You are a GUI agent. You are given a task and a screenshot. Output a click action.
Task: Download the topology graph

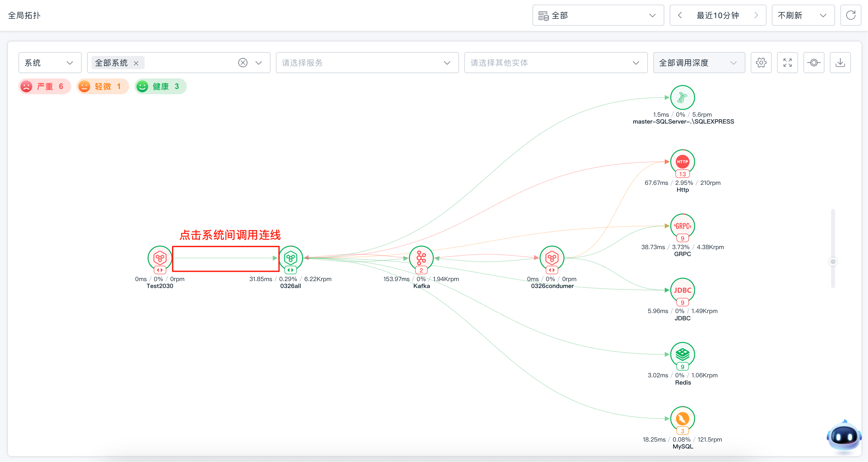coord(840,63)
